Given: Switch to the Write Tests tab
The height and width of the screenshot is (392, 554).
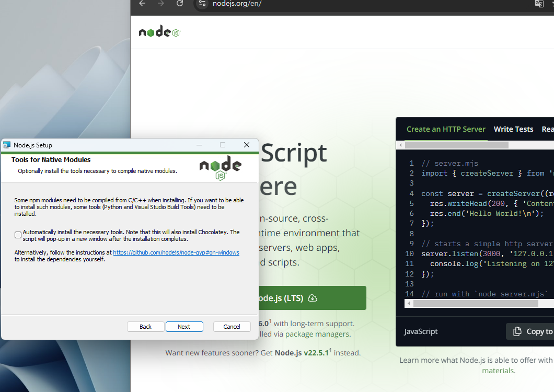Looking at the screenshot, I should point(513,129).
